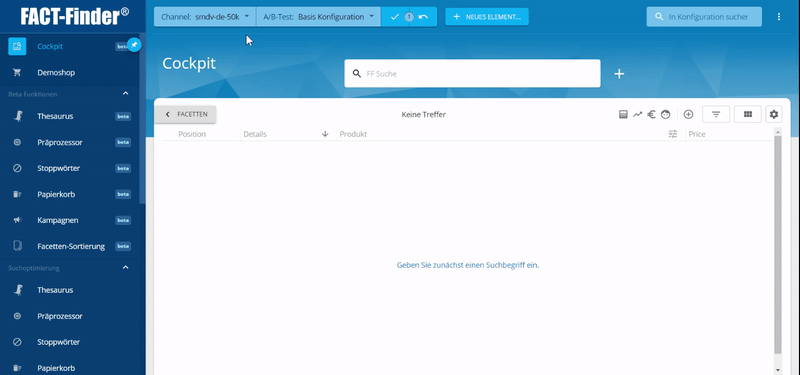Click the magnifier icon in FF Suche
800x375 pixels.
pos(357,73)
